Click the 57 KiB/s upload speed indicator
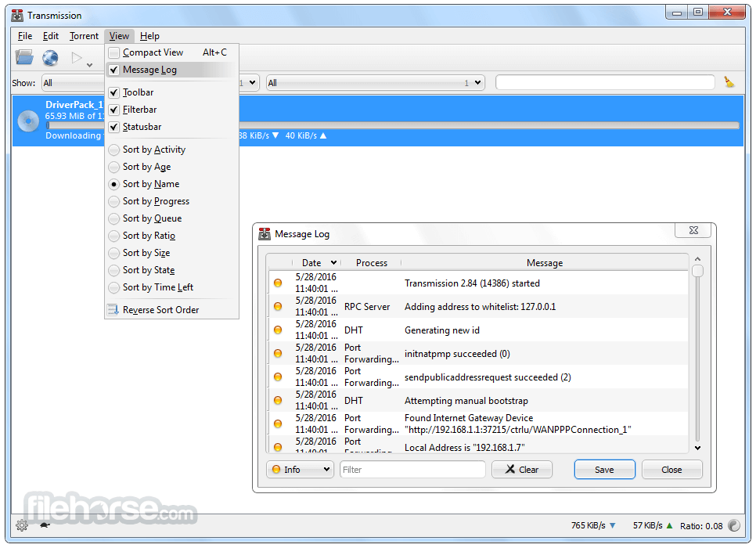 point(653,525)
